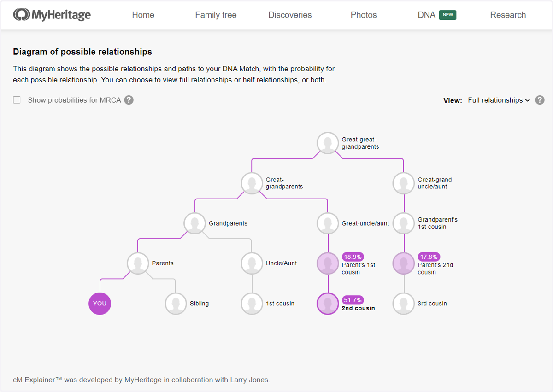Select the highlighted 2nd cousin avatar node
The image size is (553, 392).
pyautogui.click(x=328, y=304)
